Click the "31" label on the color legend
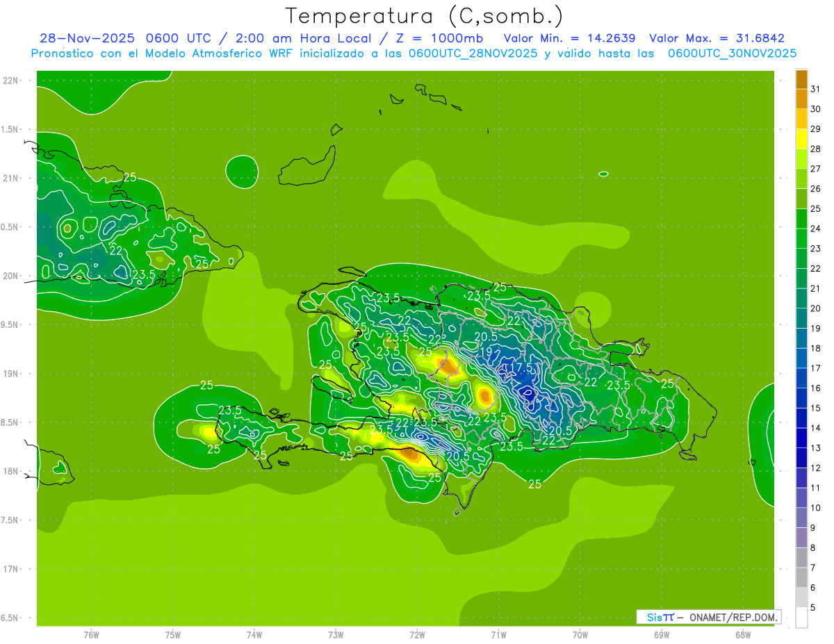834x644 pixels. pos(815,89)
